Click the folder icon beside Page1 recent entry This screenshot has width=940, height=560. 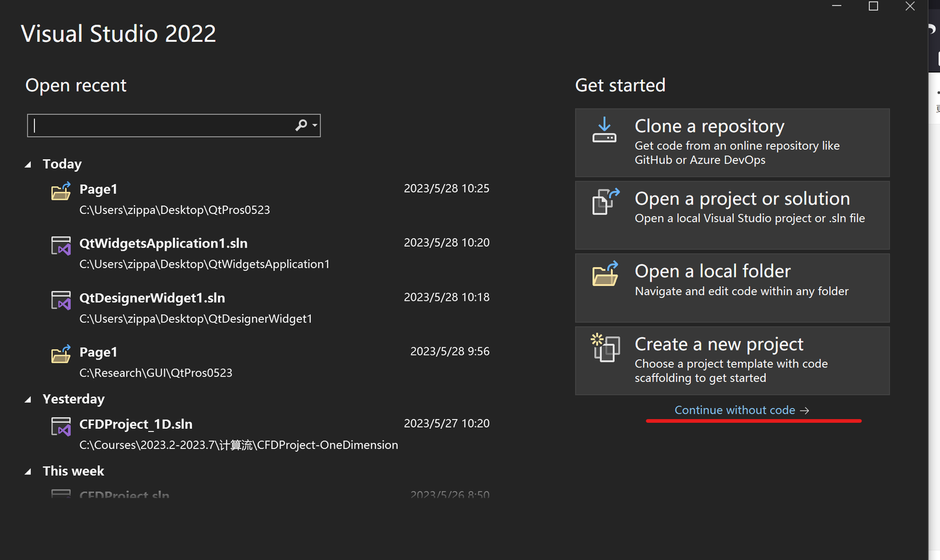tap(60, 191)
